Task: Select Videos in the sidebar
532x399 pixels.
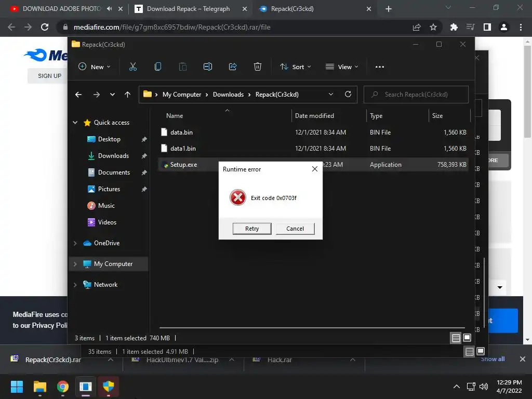Action: (107, 222)
